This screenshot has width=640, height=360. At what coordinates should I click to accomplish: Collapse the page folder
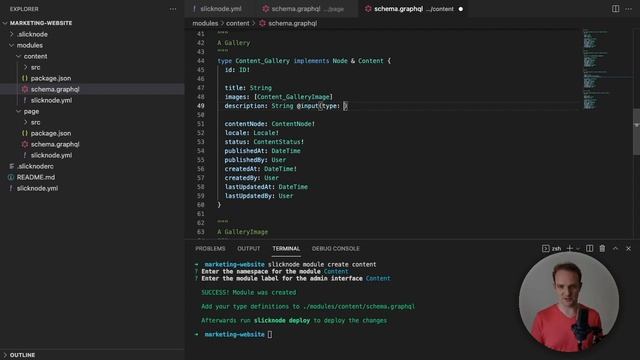(x=31, y=111)
